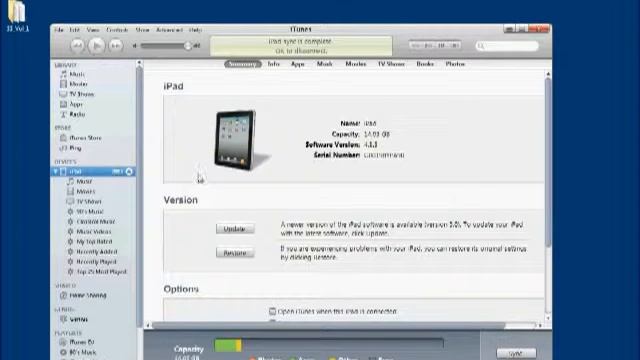Open Ping in the Store section
The height and width of the screenshot is (360, 640).
(x=75, y=148)
